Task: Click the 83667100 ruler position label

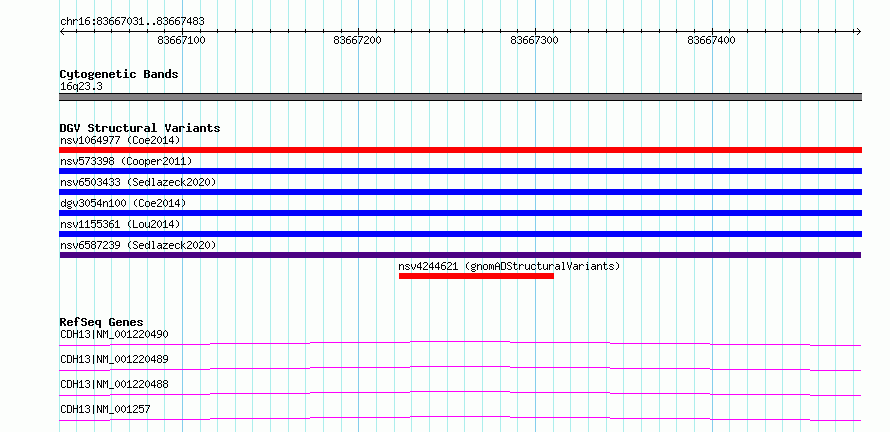Action: pyautogui.click(x=182, y=40)
